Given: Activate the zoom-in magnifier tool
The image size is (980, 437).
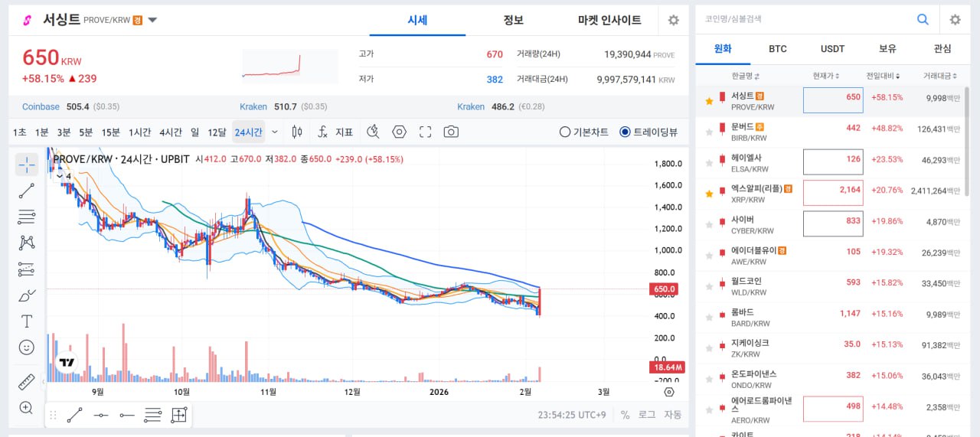Looking at the screenshot, I should [27, 407].
